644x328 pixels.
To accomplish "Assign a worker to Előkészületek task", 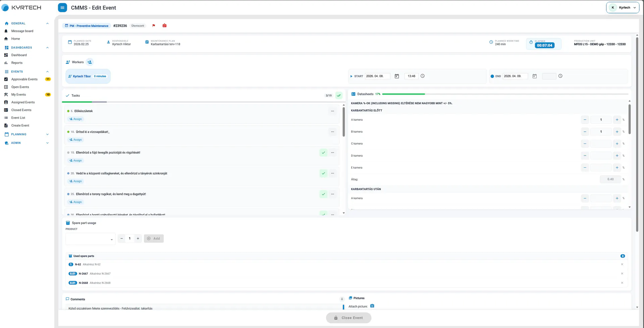I will click(75, 119).
